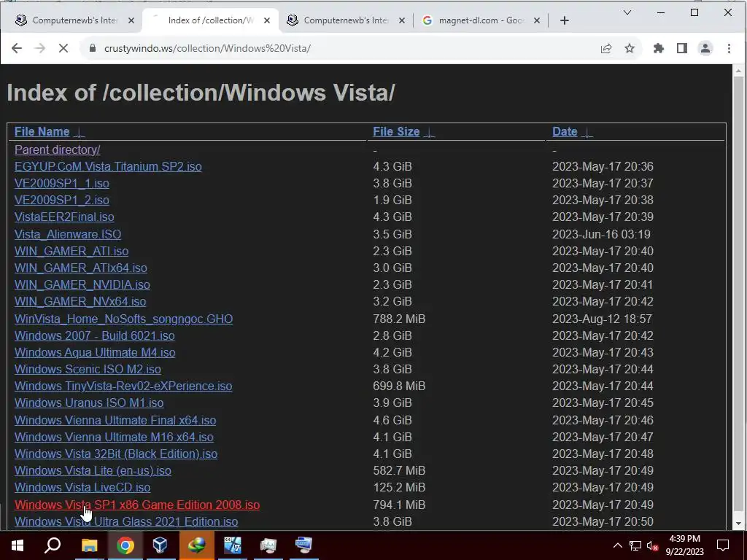The height and width of the screenshot is (560, 747).
Task: Download Windows Vista 32Bit (Black Edition).iso
Action: pos(116,454)
